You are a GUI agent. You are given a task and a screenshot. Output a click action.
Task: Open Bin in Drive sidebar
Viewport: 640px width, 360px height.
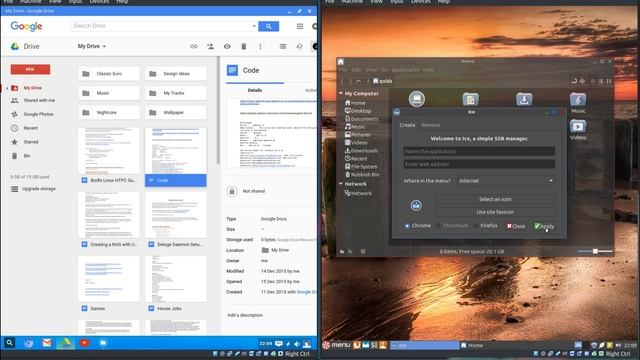(x=27, y=156)
